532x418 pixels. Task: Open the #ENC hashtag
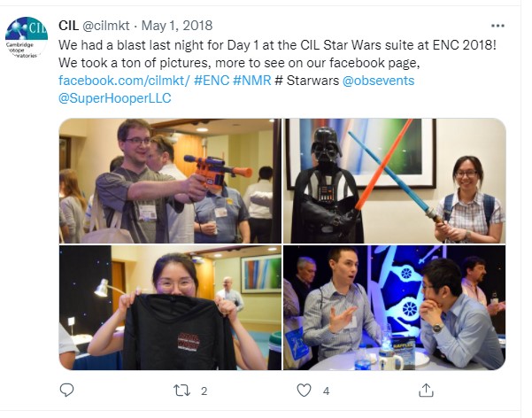212,81
